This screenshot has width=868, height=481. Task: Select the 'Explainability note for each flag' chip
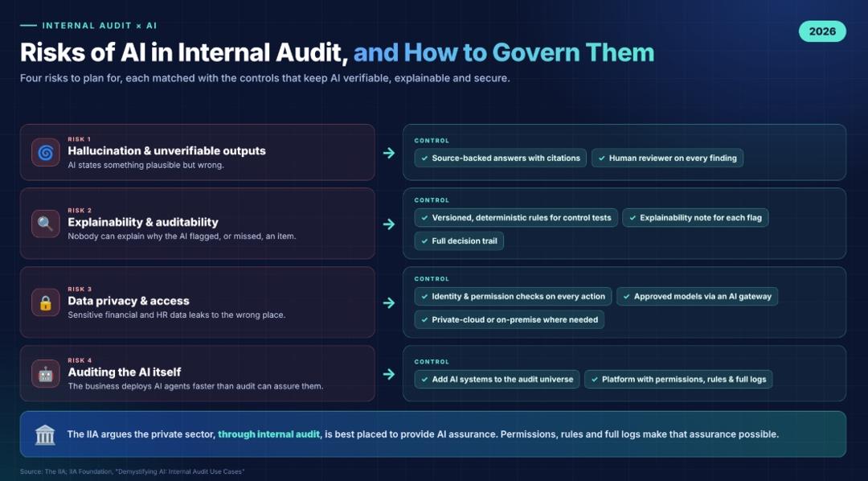695,218
